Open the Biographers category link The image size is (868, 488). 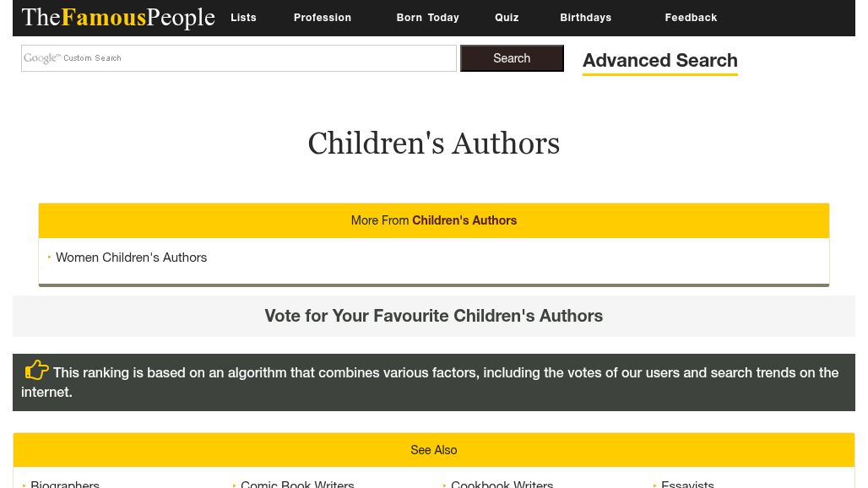tap(65, 483)
